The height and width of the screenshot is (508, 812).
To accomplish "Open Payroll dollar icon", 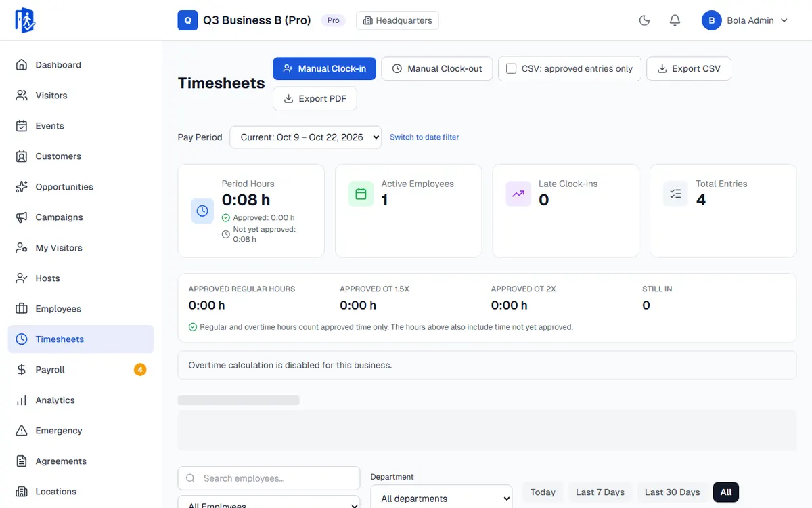I will coord(22,370).
